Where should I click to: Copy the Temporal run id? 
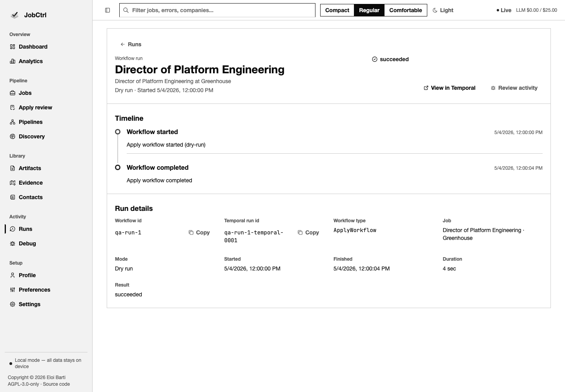point(308,232)
